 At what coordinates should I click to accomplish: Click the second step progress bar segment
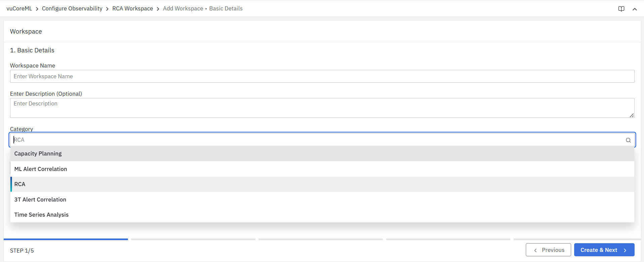pos(193,239)
